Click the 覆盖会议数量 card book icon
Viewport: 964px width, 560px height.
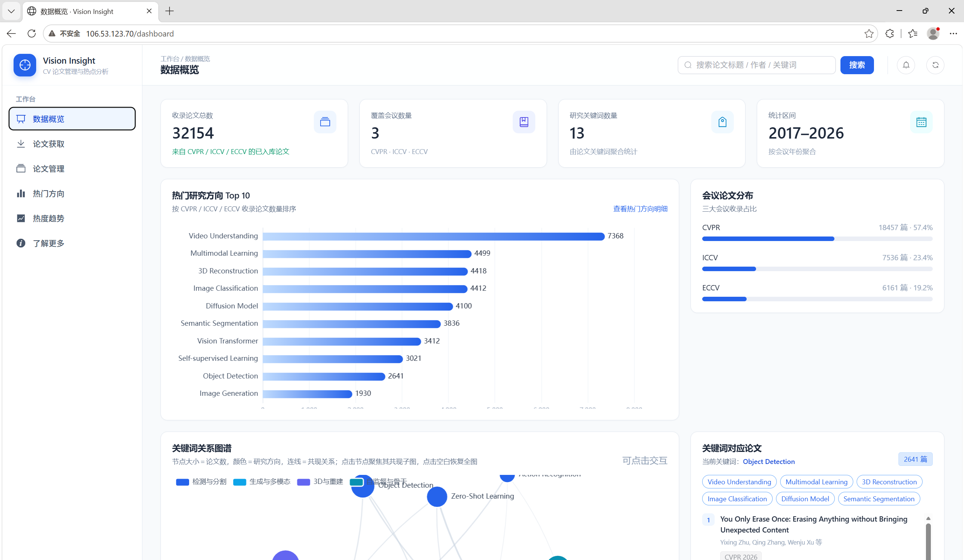pos(524,122)
